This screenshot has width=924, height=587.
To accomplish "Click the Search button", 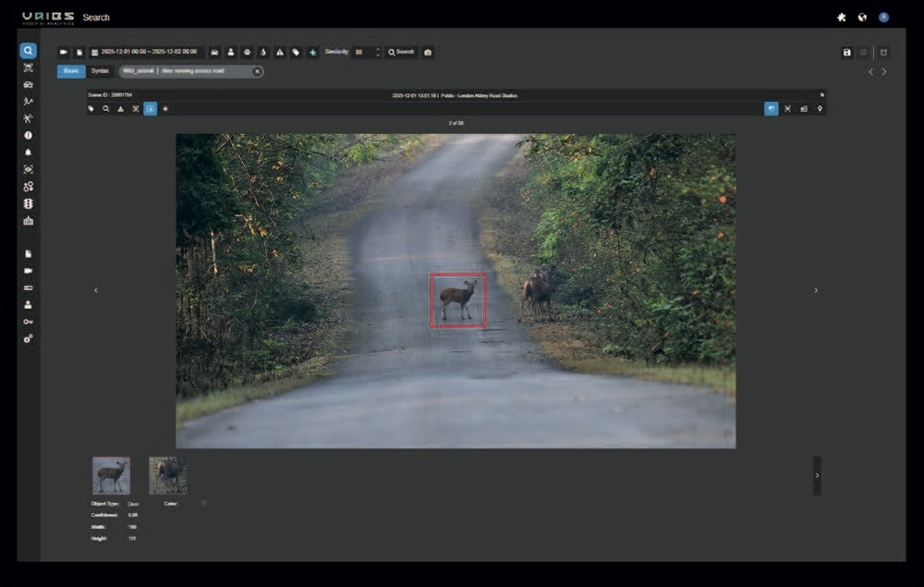I will click(402, 53).
